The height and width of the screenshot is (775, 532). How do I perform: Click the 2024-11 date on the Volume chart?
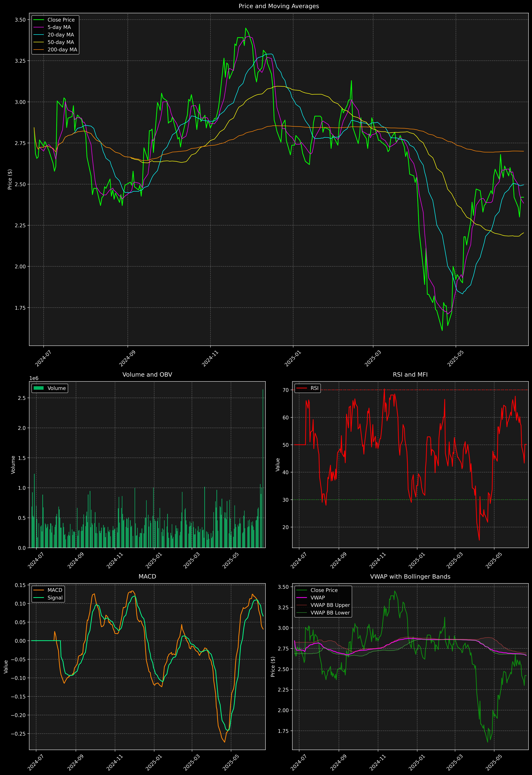coord(114,561)
